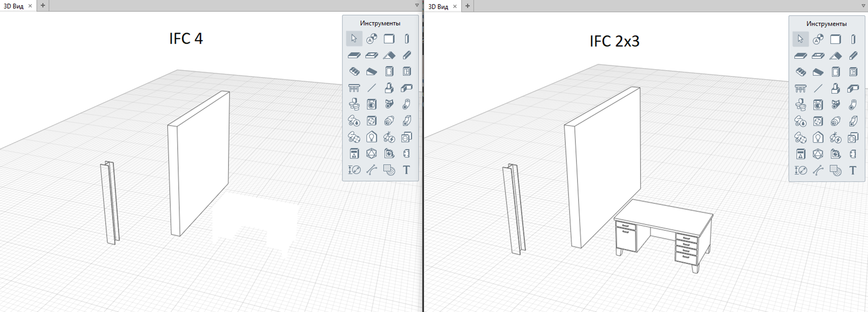Select the Column tool in IFC 2x3 pane
The height and width of the screenshot is (312, 868).
pos(853,39)
